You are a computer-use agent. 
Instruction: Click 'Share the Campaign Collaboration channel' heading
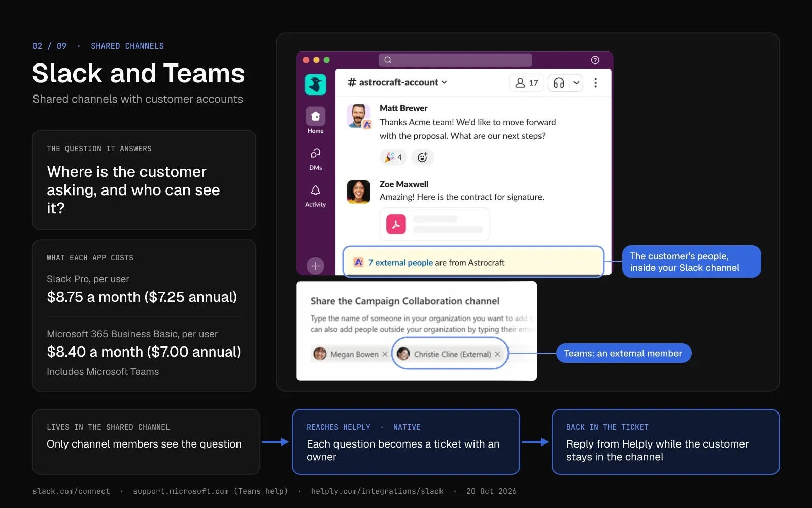(405, 301)
